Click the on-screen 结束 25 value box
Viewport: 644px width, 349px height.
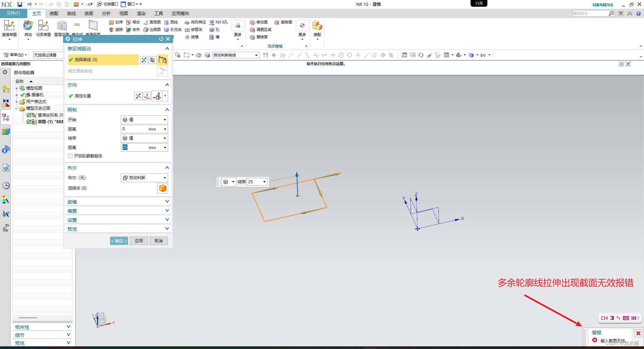click(x=255, y=182)
